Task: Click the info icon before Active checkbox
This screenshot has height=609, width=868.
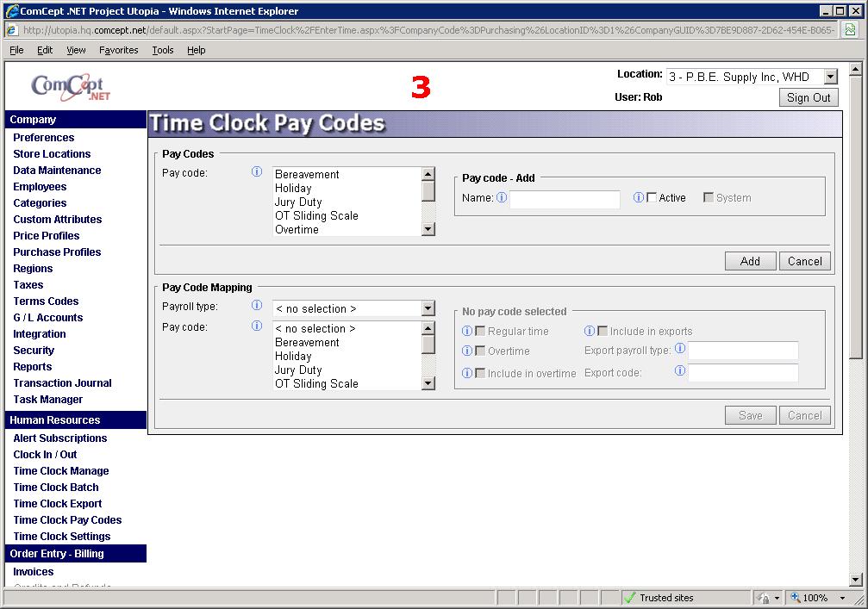Action: [x=639, y=197]
